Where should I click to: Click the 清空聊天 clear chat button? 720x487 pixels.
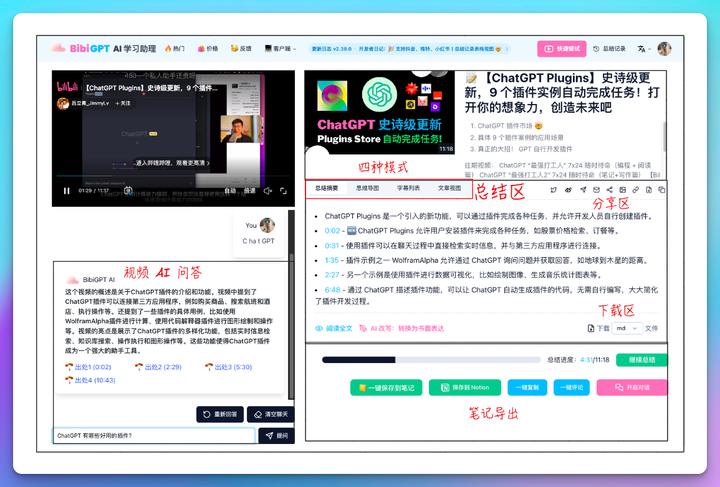(x=270, y=414)
